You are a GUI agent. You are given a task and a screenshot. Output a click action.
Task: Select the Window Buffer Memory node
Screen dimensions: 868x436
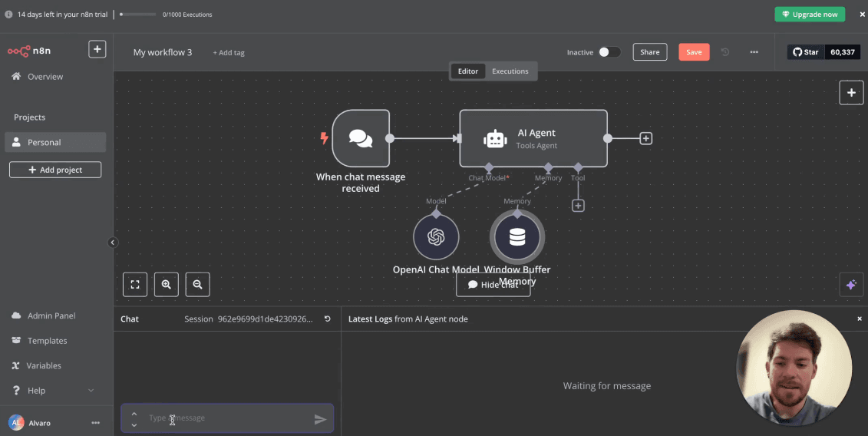coord(517,237)
